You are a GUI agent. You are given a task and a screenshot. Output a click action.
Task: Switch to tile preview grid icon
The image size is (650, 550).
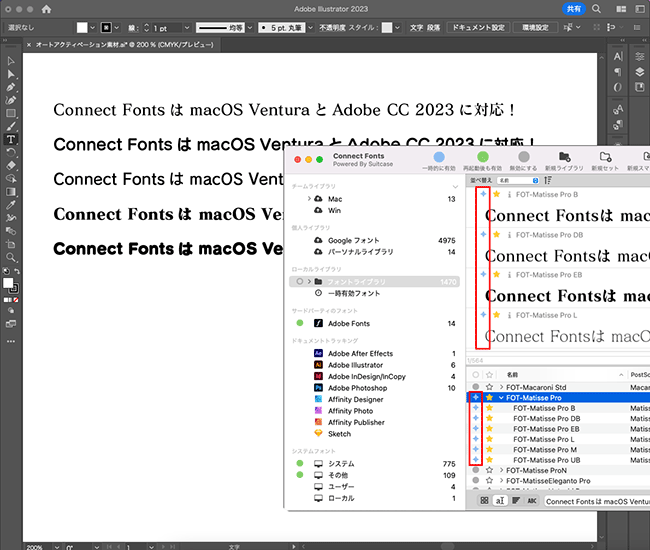(x=484, y=501)
